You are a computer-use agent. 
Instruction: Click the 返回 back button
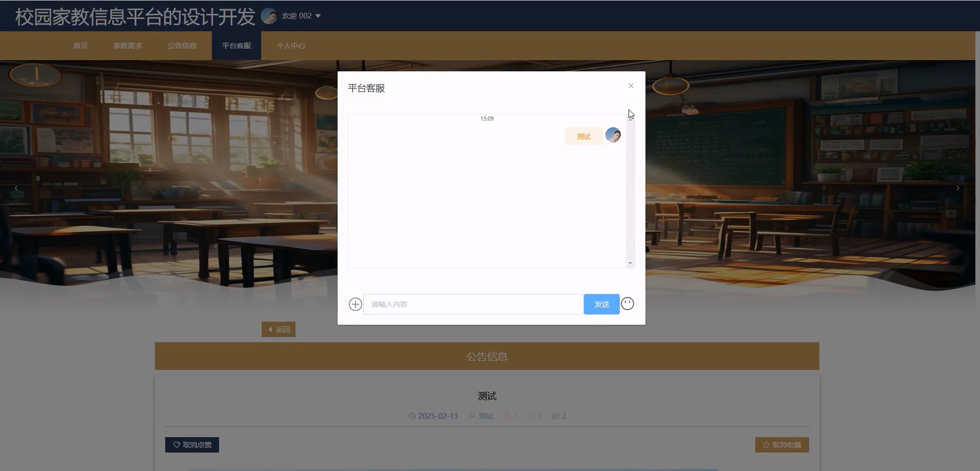[278, 329]
